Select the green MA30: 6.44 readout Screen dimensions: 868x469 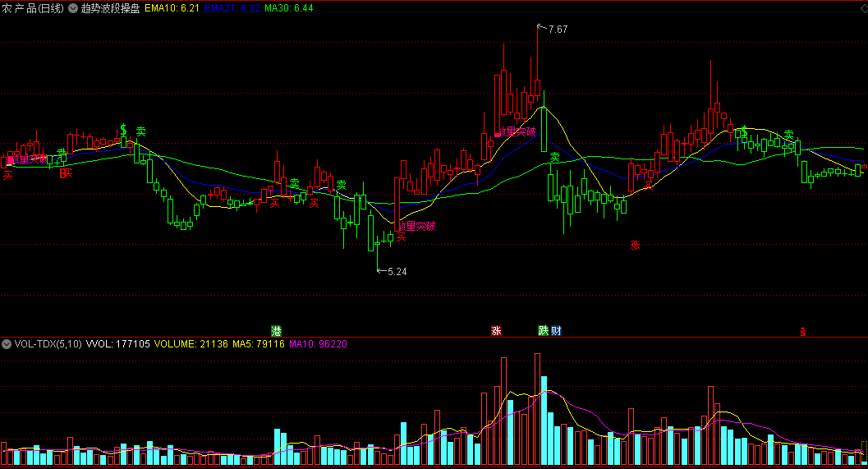[x=288, y=8]
